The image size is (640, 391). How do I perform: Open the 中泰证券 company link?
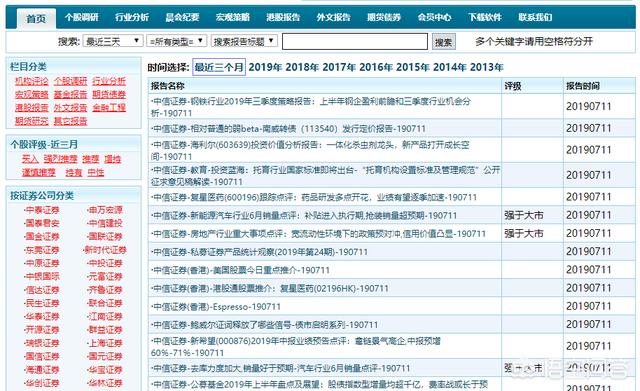[x=42, y=210]
